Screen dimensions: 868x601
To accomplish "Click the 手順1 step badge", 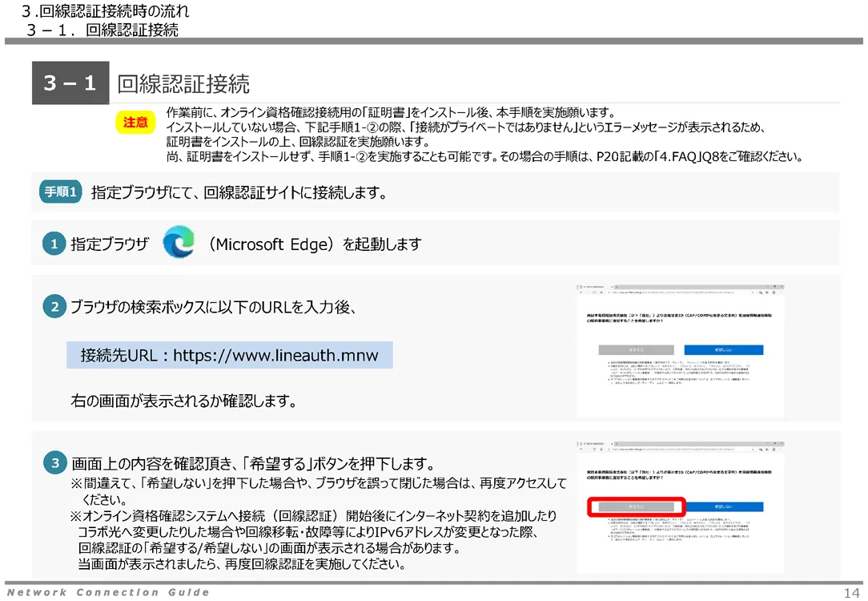I will 61,192.
